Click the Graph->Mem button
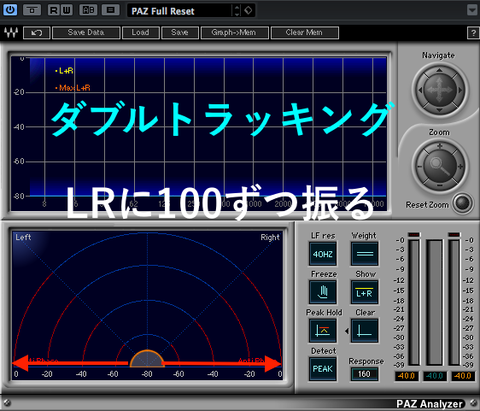The width and height of the screenshot is (480, 411). [234, 33]
